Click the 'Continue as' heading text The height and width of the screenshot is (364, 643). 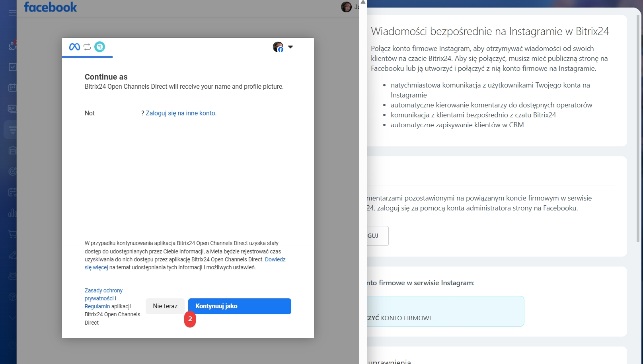pos(106,77)
